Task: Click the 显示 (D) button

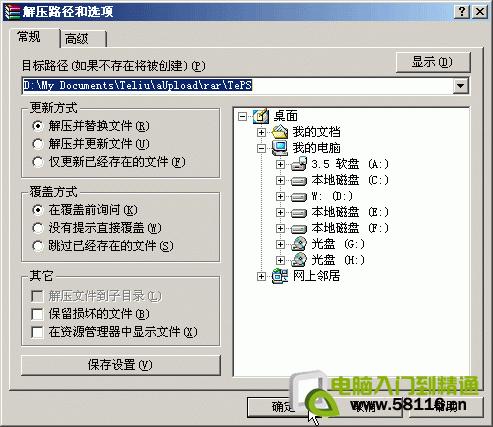Action: [x=433, y=62]
